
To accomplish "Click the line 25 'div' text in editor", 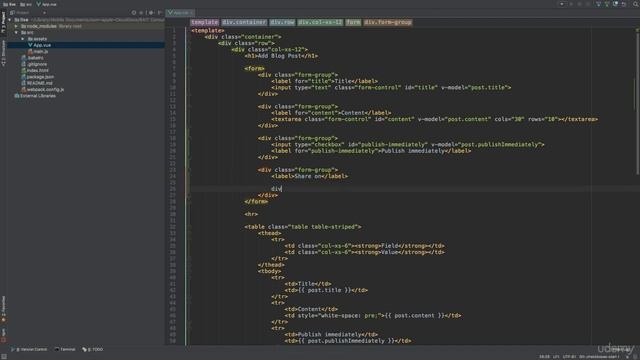I will [276, 189].
